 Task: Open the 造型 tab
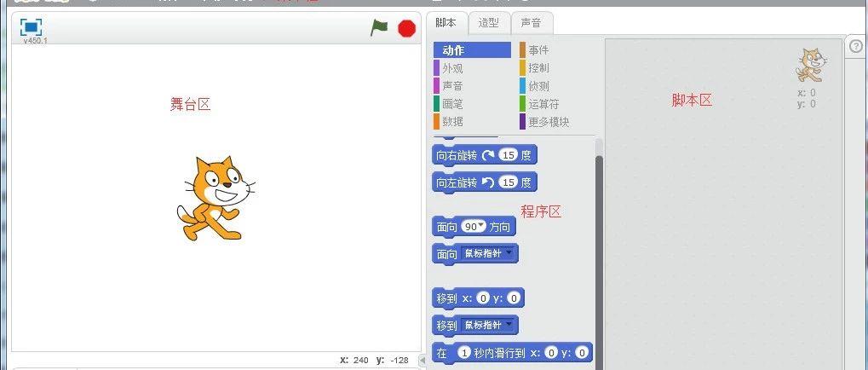pyautogui.click(x=489, y=23)
